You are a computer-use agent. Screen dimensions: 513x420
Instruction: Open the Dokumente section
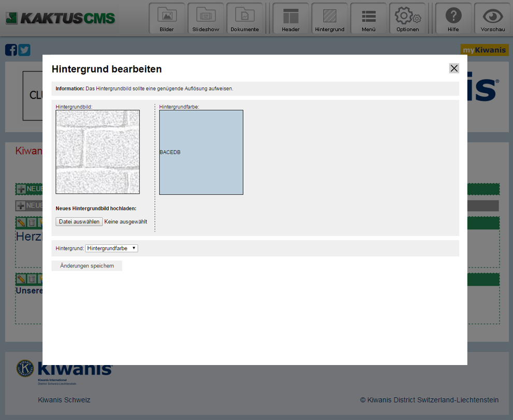245,19
